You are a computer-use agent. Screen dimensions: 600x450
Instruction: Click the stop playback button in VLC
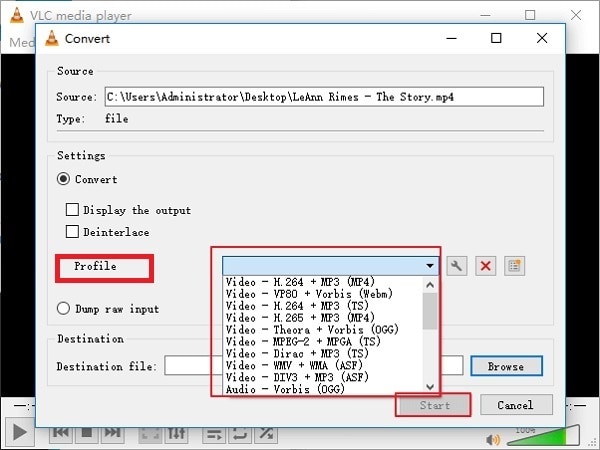87,433
